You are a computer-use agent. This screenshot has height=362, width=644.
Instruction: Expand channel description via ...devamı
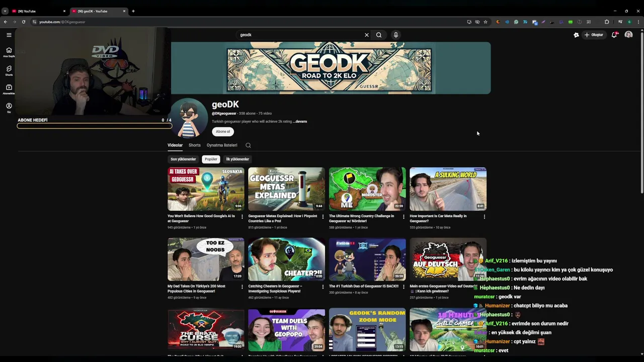tap(300, 121)
